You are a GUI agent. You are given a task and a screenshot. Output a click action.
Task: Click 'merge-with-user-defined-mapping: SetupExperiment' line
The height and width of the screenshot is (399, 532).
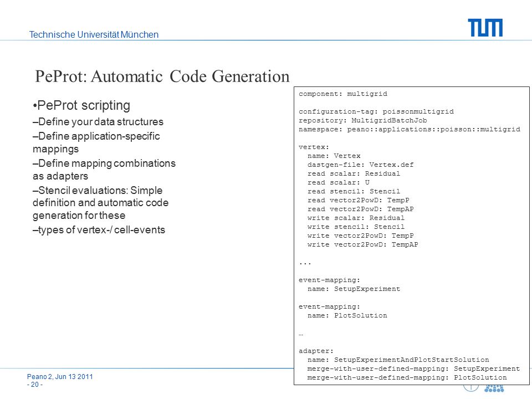coord(413,369)
